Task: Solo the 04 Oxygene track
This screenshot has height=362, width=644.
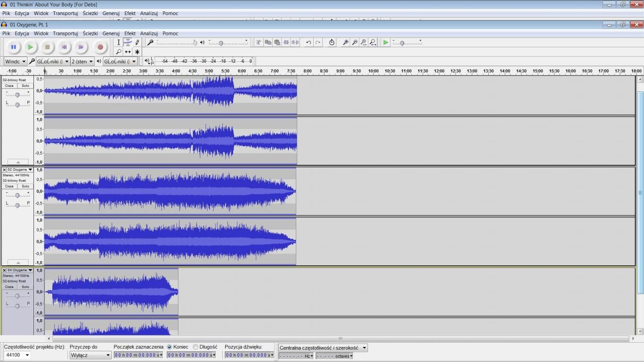Action: pyautogui.click(x=25, y=287)
